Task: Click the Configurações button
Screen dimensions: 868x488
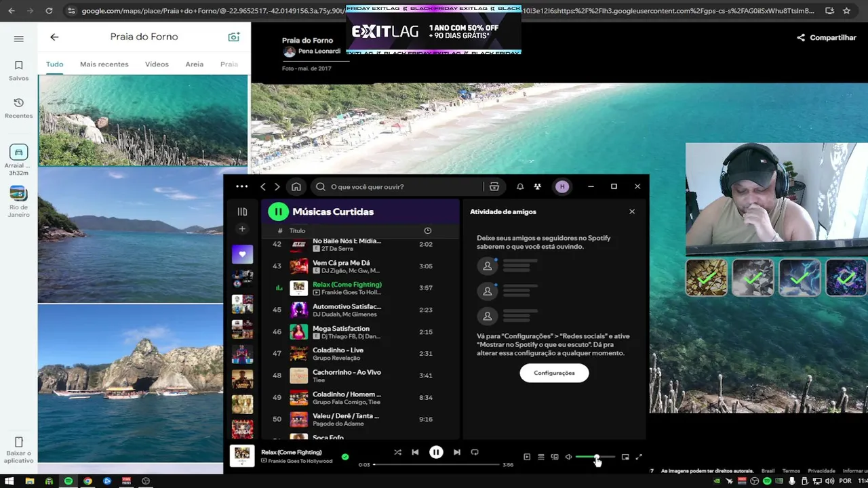Action: [x=554, y=373]
